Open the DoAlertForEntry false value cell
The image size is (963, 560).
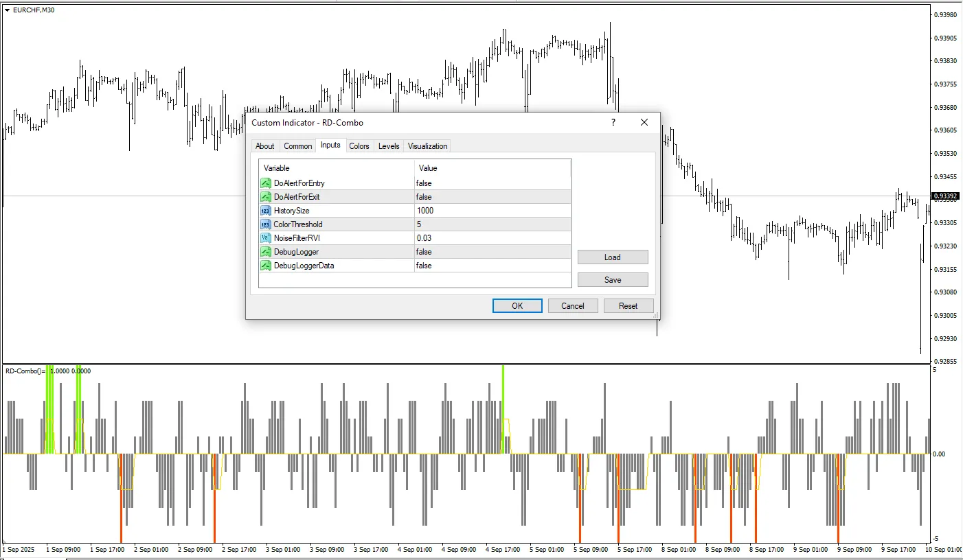point(492,183)
